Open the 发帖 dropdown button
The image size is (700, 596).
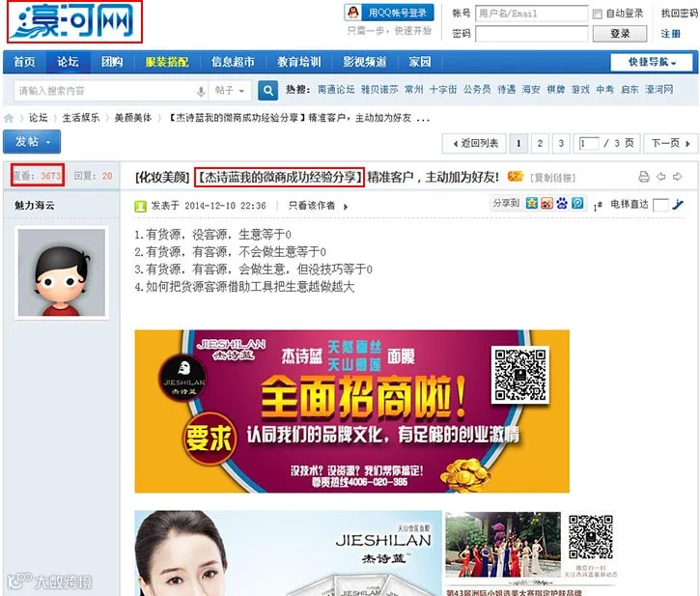[32, 142]
